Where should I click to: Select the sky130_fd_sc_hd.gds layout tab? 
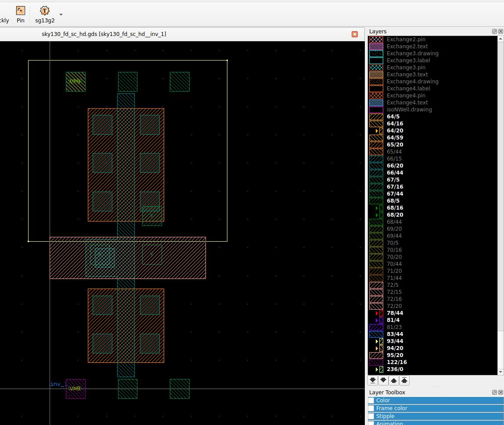tap(104, 34)
